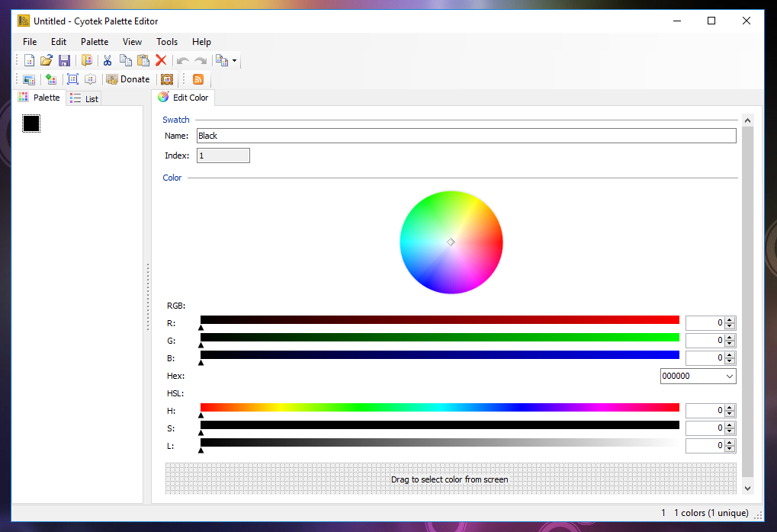This screenshot has width=777, height=532.
Task: Click the R numeric value field
Action: click(x=705, y=323)
